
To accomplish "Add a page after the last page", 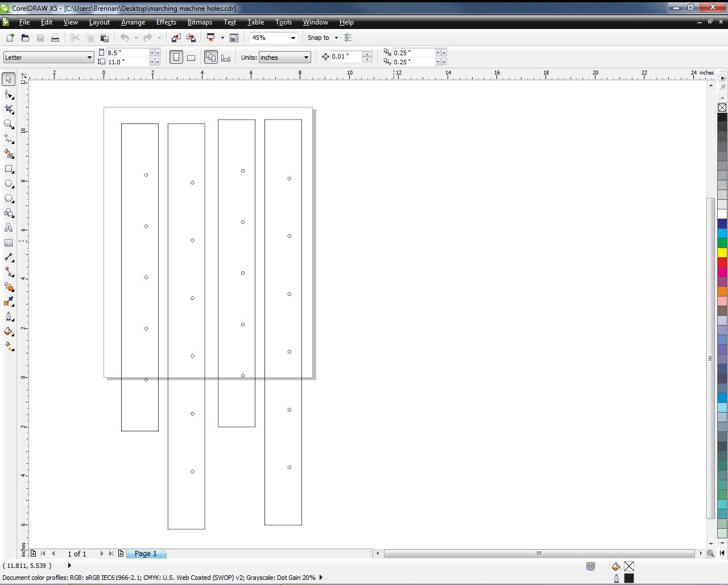I will click(121, 553).
